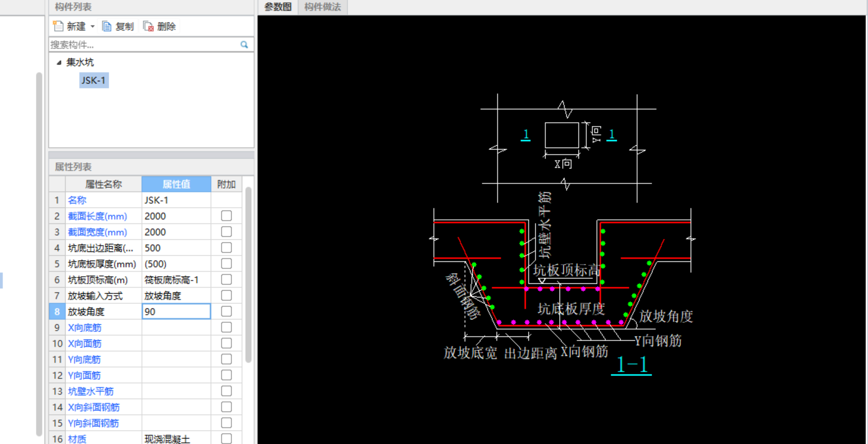868x444 pixels.
Task: Switch to the 构件做法 tab
Action: tap(323, 7)
